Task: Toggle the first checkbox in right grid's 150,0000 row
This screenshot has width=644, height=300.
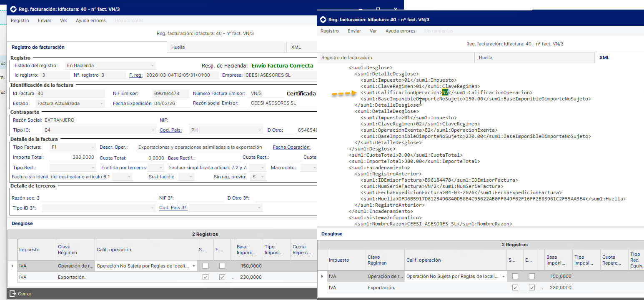Action: click(x=515, y=276)
